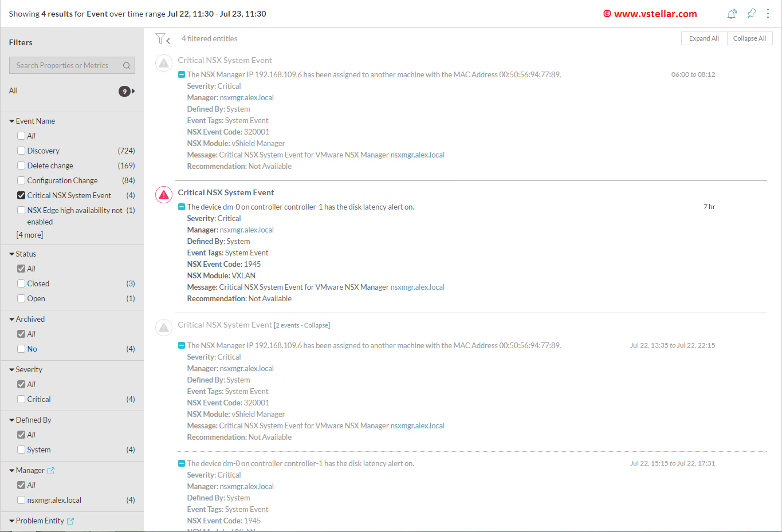
Task: Open the alert bell icon
Action: click(x=732, y=14)
